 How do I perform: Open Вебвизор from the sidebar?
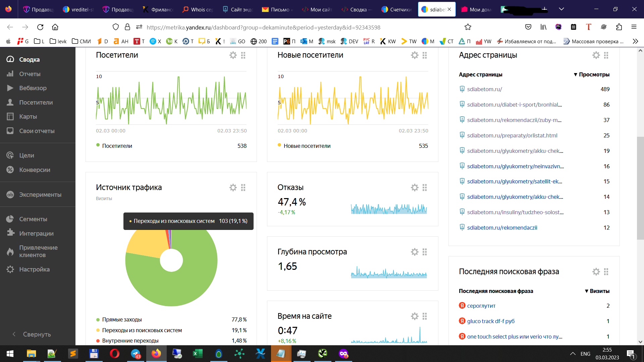[33, 88]
